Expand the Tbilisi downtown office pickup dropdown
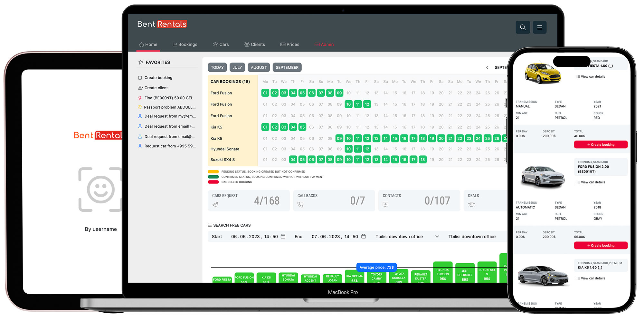 pyautogui.click(x=437, y=237)
